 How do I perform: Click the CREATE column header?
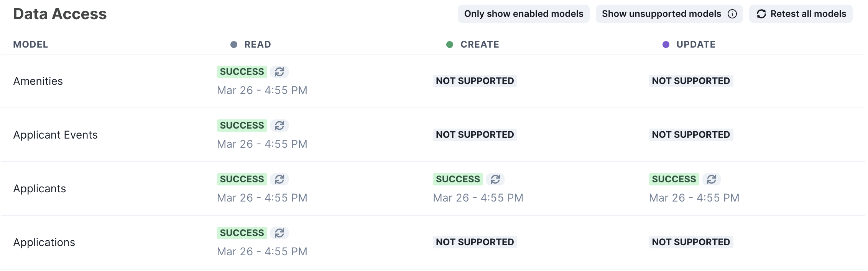point(480,45)
